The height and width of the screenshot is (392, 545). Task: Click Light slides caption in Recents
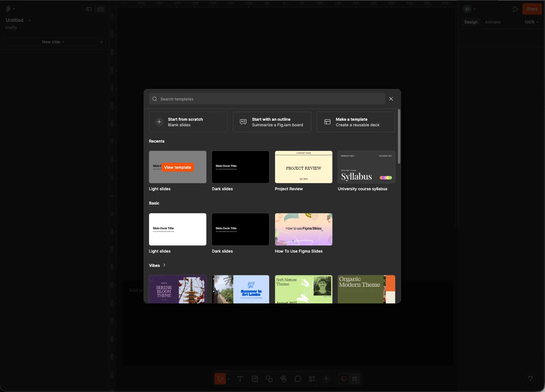click(160, 189)
